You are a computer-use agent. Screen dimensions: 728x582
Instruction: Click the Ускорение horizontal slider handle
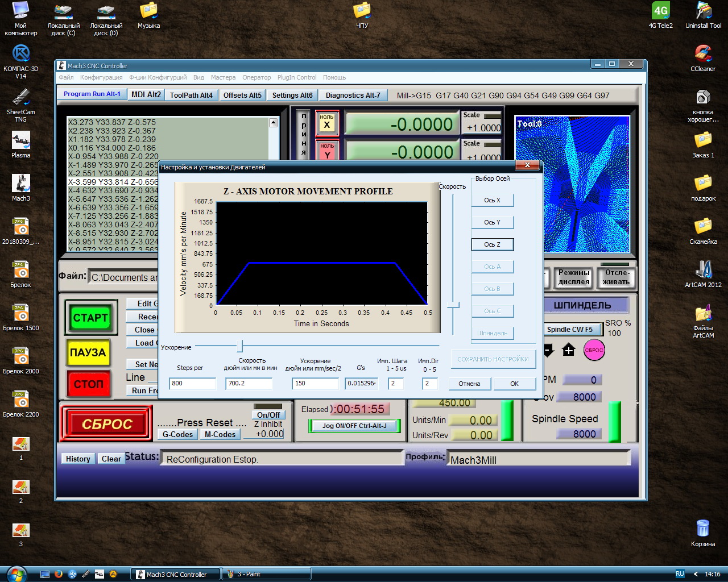tap(240, 346)
